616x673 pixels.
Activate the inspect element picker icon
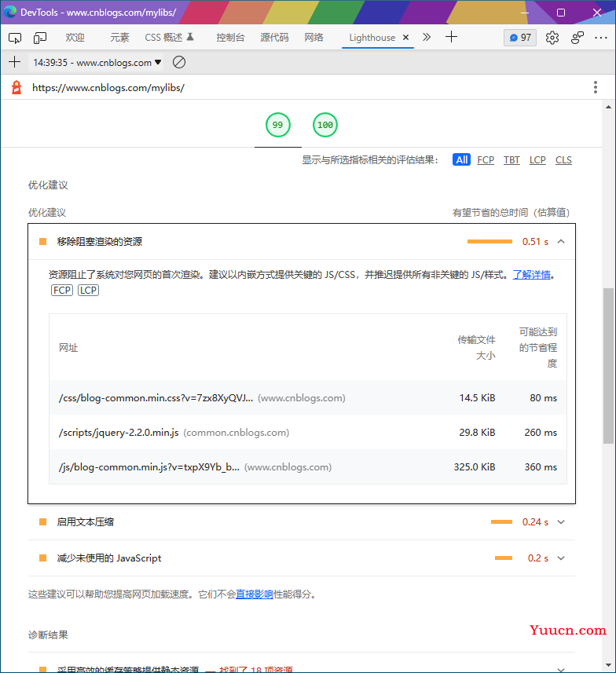coord(15,38)
